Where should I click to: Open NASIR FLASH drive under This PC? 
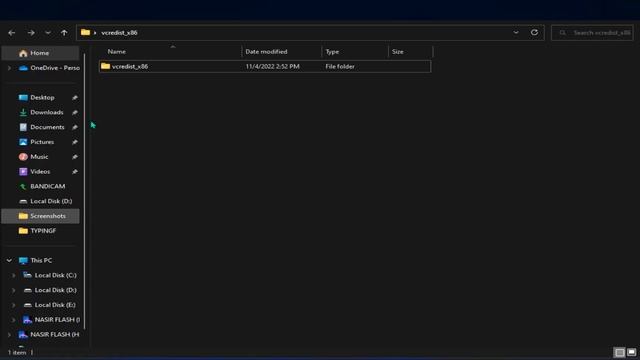pyautogui.click(x=51, y=320)
